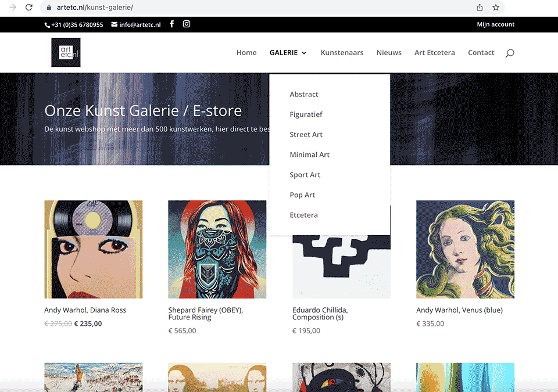Viewport: 558px width, 392px height.
Task: Choose Pop Art category
Action: click(x=302, y=195)
